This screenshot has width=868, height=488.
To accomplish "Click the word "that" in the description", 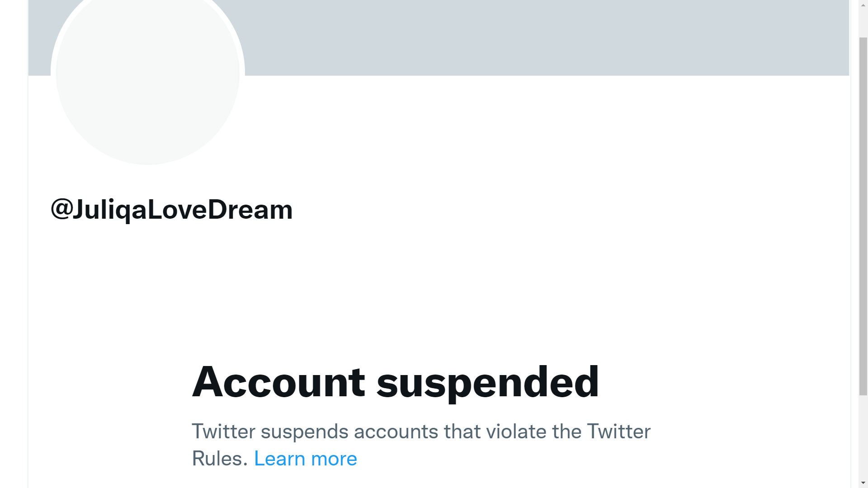I will click(462, 432).
